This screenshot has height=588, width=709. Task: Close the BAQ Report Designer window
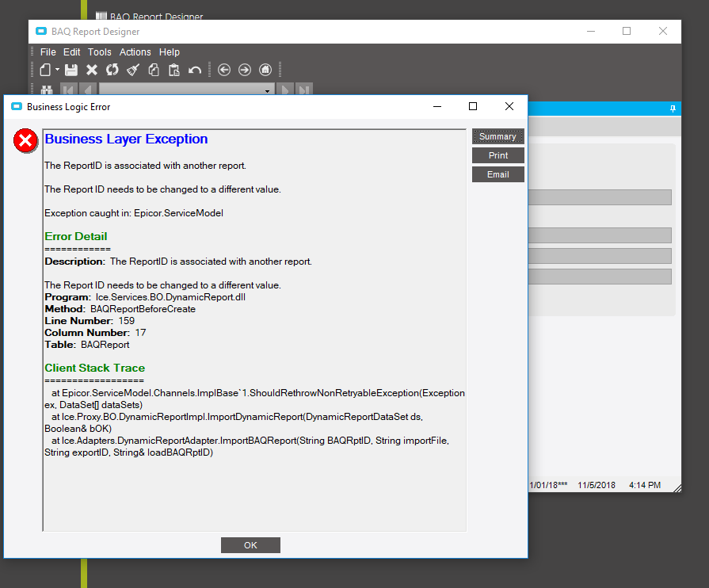663,31
